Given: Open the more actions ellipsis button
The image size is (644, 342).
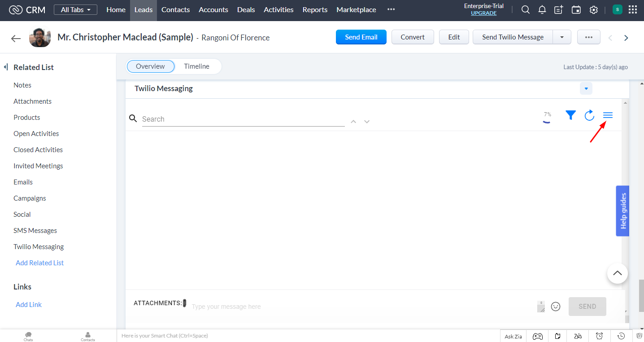Looking at the screenshot, I should coord(589,37).
